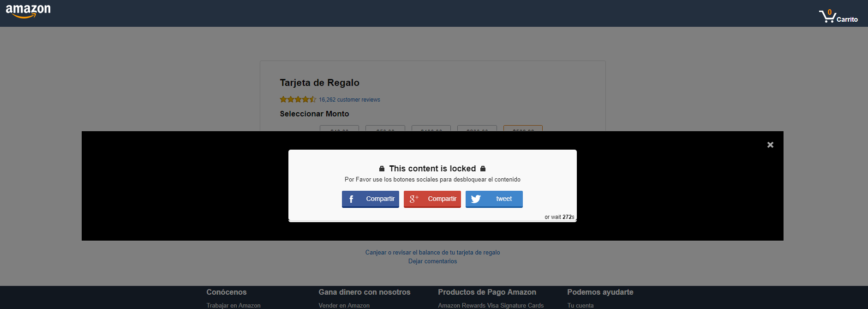This screenshot has width=868, height=309.
Task: Click 'Gana dinero con nosotros' heading
Action: [x=365, y=292]
